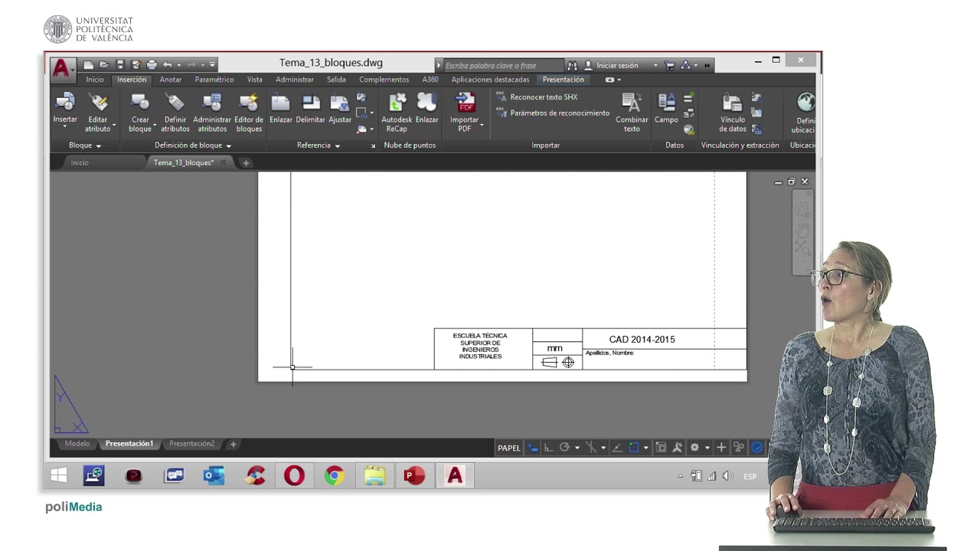Click the open file icon in quick access toolbar

point(104,65)
